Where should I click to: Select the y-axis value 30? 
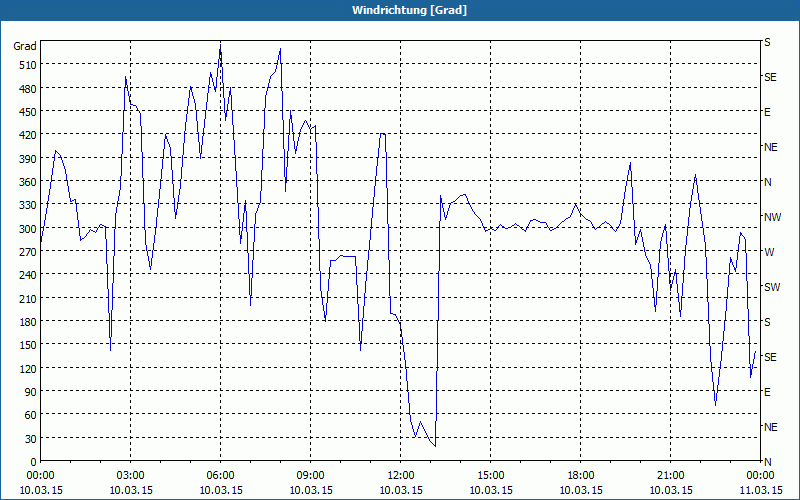(31, 439)
